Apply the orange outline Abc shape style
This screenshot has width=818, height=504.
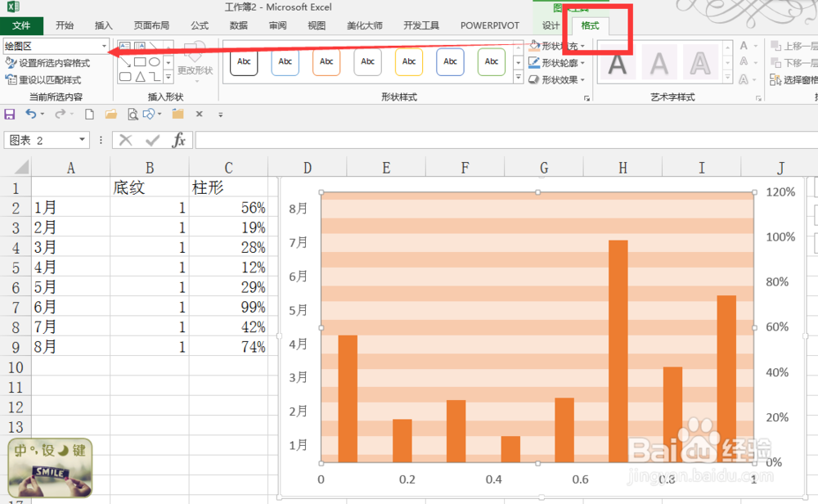tap(326, 61)
